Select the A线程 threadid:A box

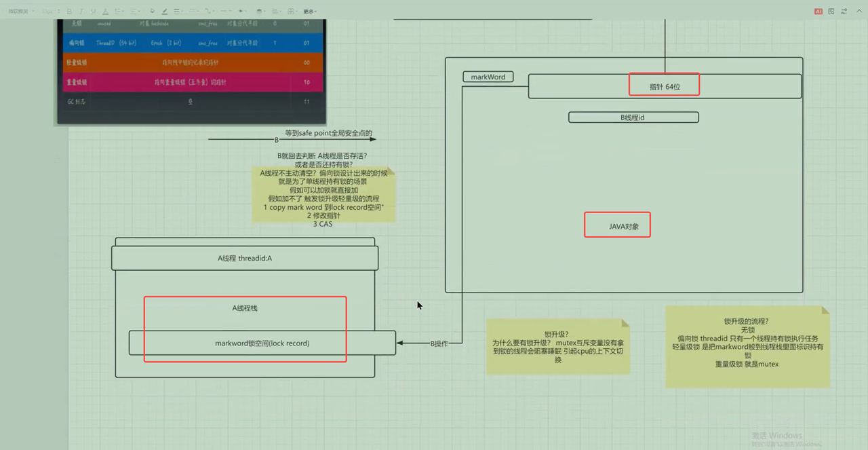pos(245,258)
